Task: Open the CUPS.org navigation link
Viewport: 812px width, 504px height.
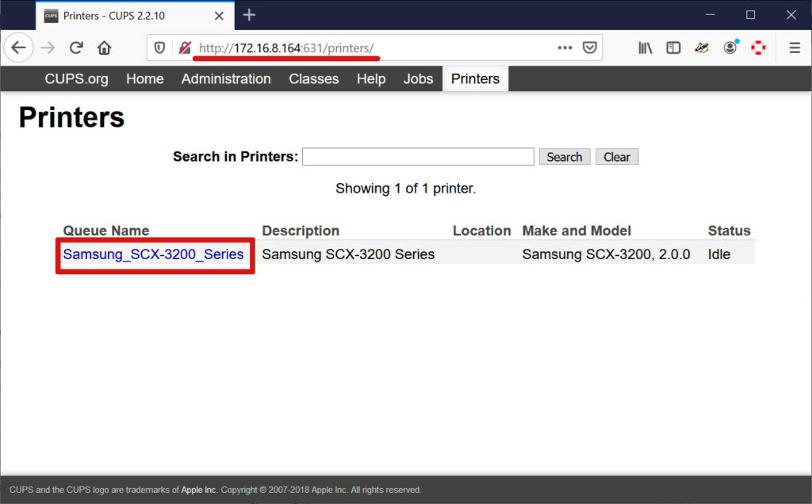Action: coord(77,78)
